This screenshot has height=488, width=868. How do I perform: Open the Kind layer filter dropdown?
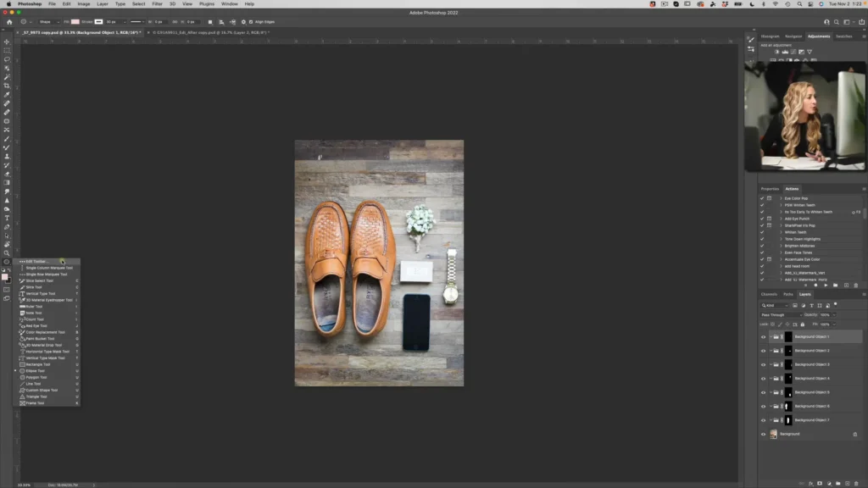tap(775, 305)
